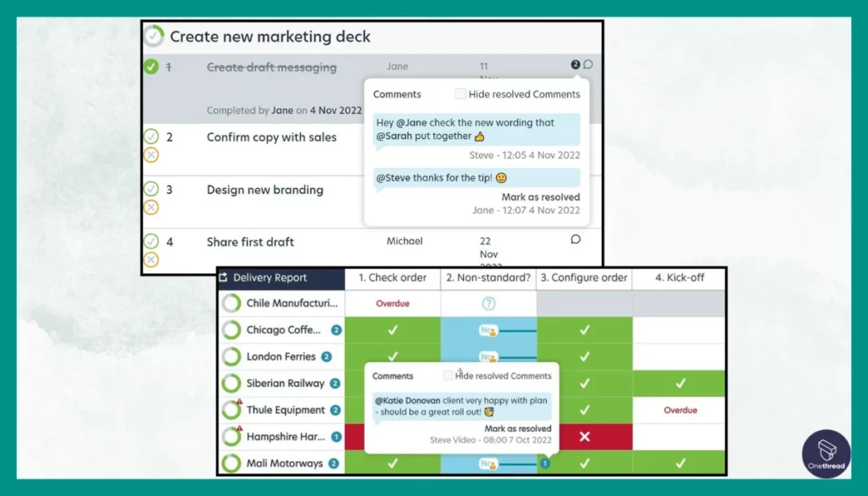The image size is (868, 496).
Task: Click Configure order checkmark for Chicago Coffe...
Action: point(584,330)
